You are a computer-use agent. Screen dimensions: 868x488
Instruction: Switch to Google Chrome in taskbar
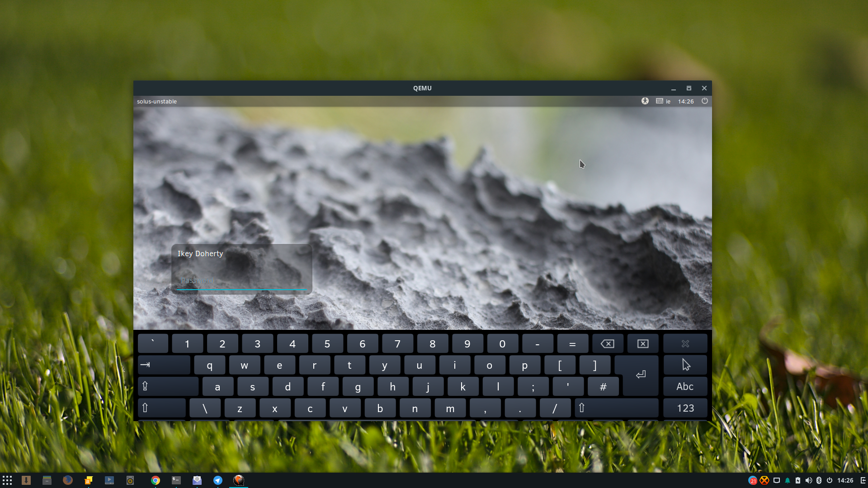pos(156,480)
